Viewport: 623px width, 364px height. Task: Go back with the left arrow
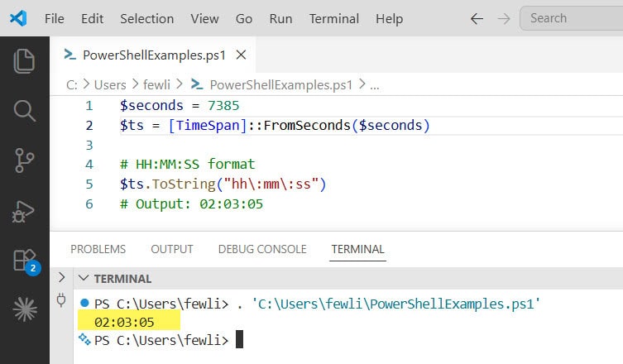[x=477, y=18]
